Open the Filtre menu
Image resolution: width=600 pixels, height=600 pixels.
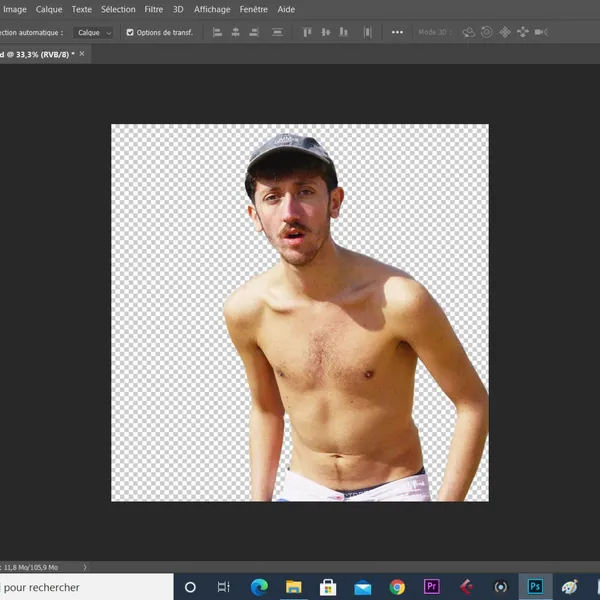[x=153, y=9]
